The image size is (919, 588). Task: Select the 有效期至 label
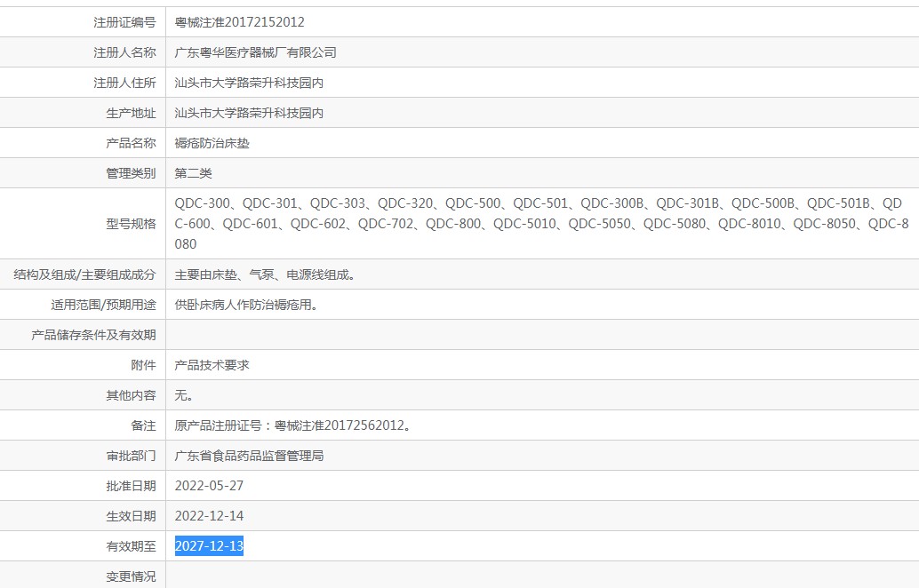[x=132, y=546]
